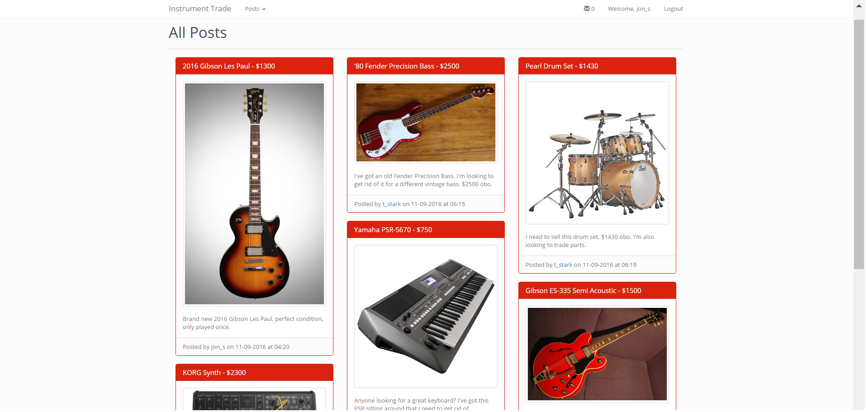Viewport: 868px width, 412px height.
Task: Visit t_stark profile under Fender Bass post
Action: 392,204
